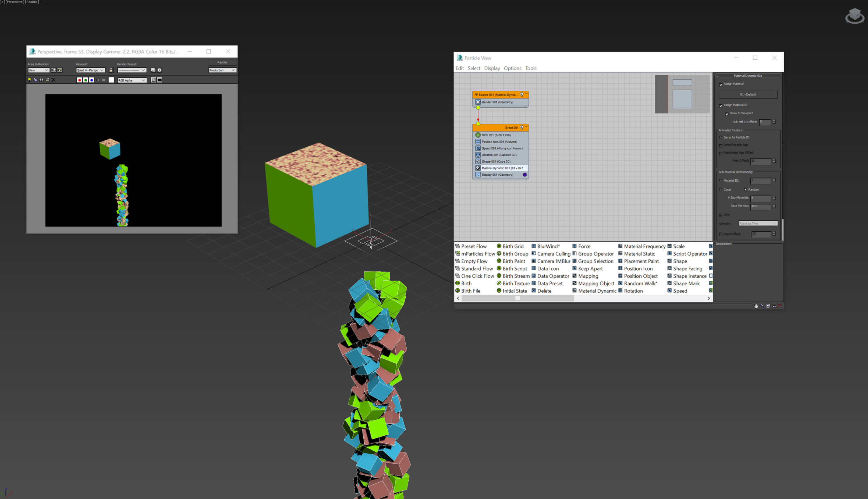This screenshot has width=868, height=499.
Task: Click the clone rendered frame window icon
Action: click(42, 80)
